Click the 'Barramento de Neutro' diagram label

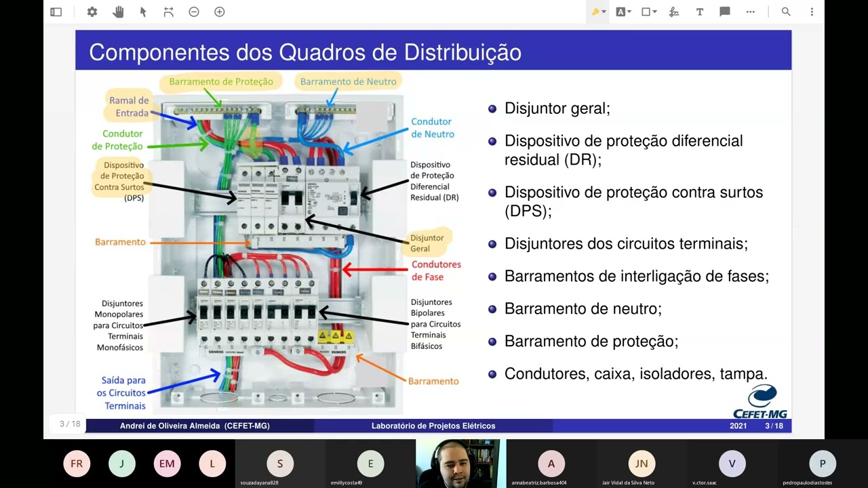[x=348, y=81]
